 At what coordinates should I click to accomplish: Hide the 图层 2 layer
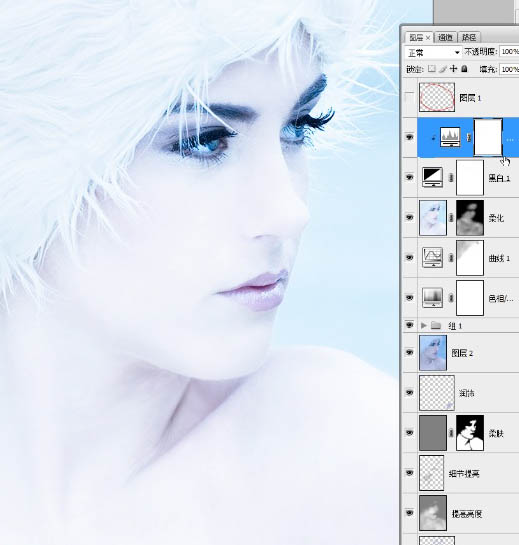pos(409,352)
